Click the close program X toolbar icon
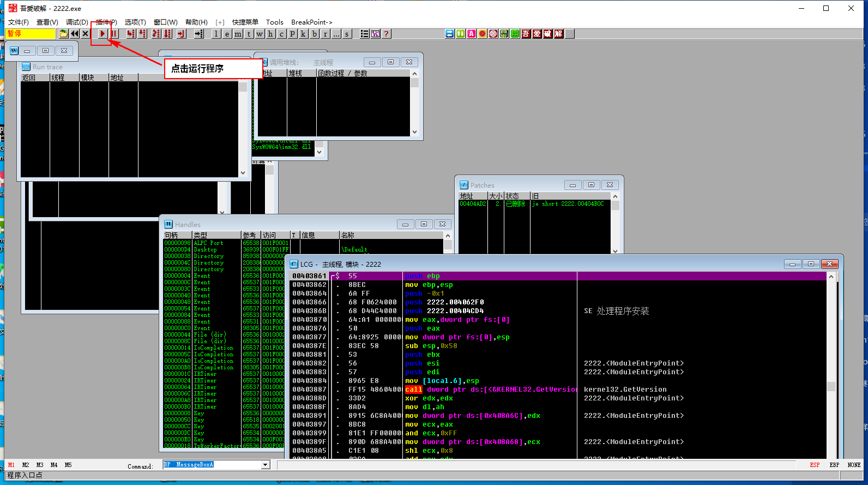The image size is (868, 485). point(85,34)
